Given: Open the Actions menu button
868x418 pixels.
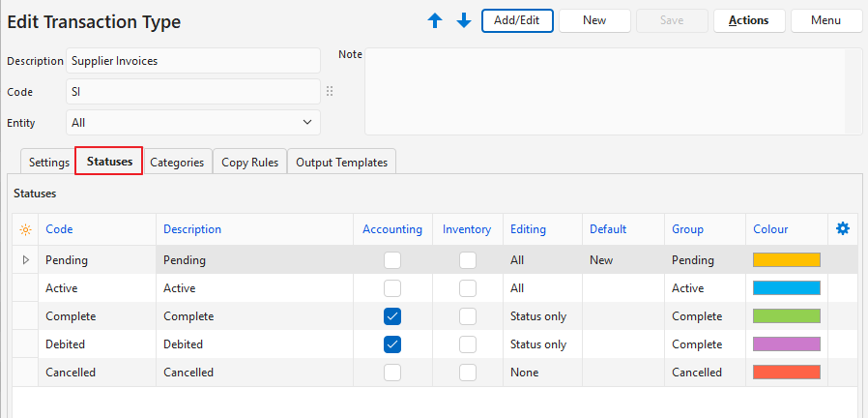Looking at the screenshot, I should (x=749, y=20).
